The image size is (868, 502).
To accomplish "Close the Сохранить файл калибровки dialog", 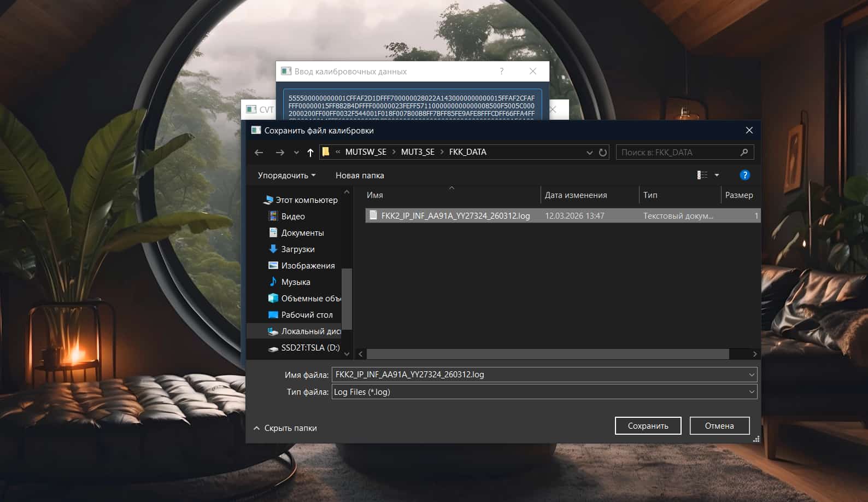I will click(x=749, y=130).
